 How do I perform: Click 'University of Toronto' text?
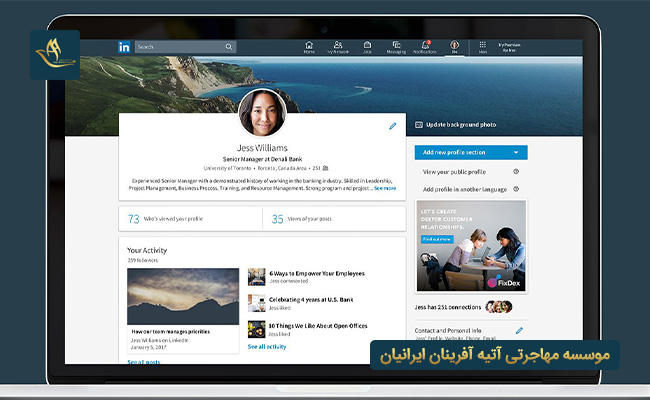[x=228, y=168]
